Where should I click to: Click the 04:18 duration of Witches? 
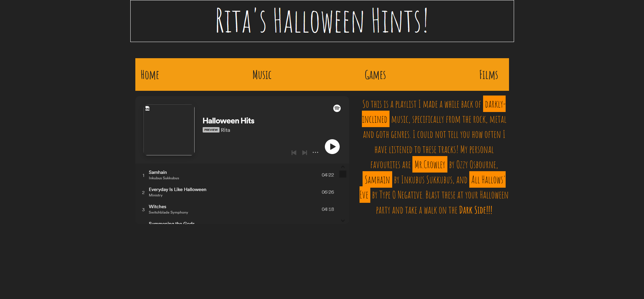(x=328, y=209)
